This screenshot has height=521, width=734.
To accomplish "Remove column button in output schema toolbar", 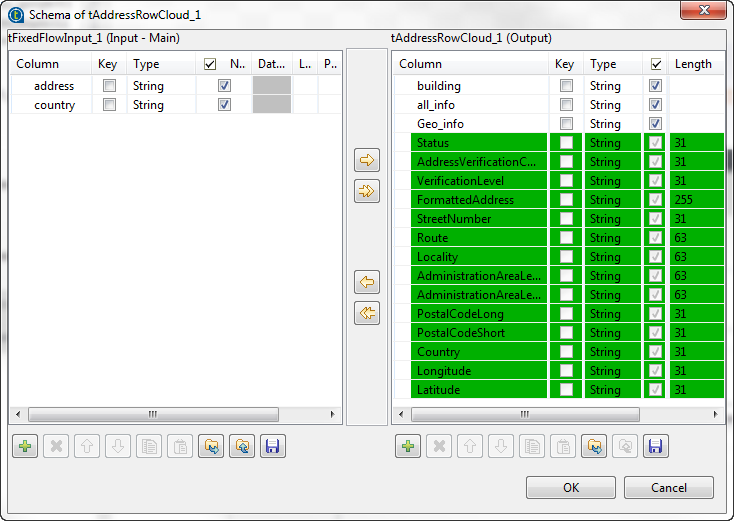I will (439, 446).
